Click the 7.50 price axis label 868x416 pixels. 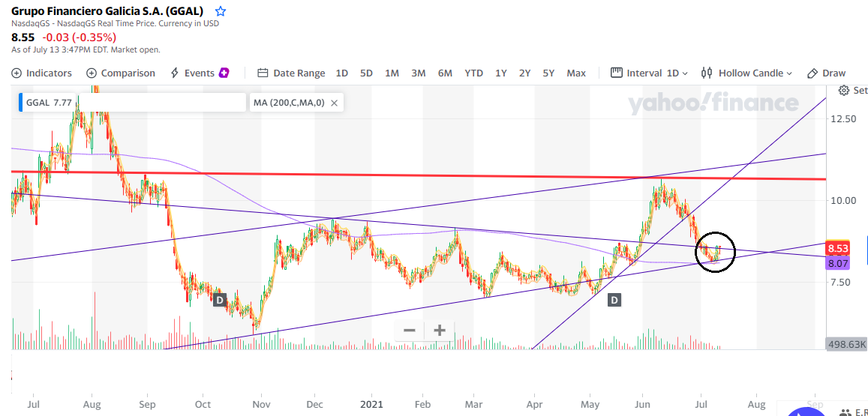click(x=839, y=282)
